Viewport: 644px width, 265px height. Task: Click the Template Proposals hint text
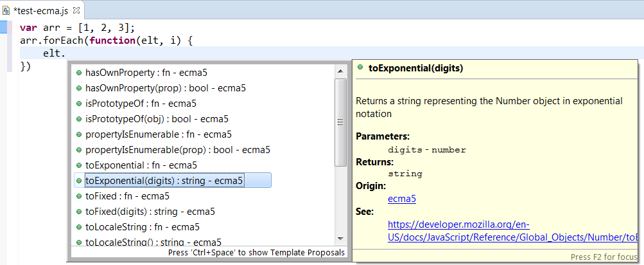click(x=256, y=252)
